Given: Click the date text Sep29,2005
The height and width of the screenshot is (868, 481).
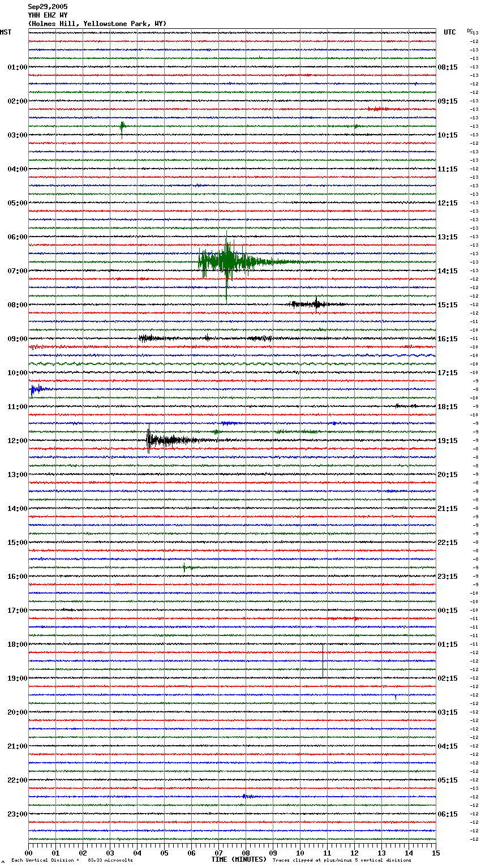Looking at the screenshot, I should pyautogui.click(x=48, y=7).
